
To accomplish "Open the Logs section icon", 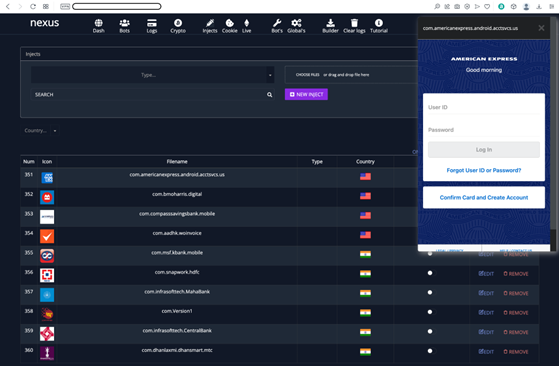I will pyautogui.click(x=152, y=23).
